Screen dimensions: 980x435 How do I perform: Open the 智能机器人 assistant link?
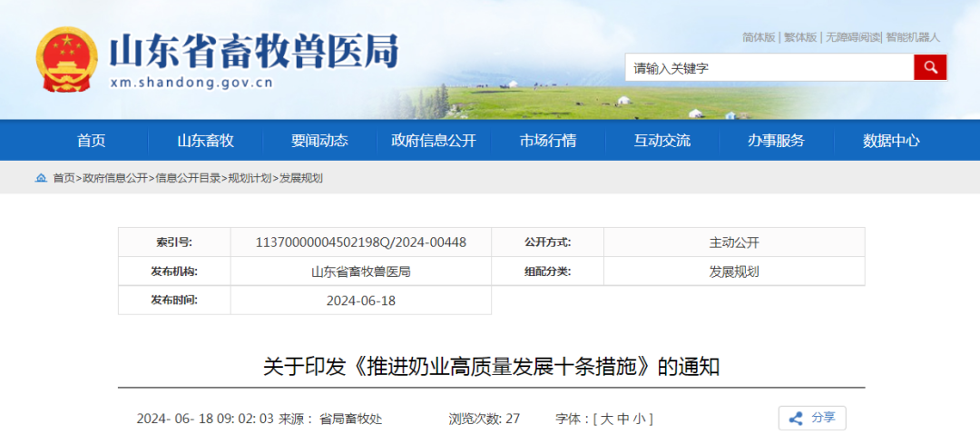(913, 37)
